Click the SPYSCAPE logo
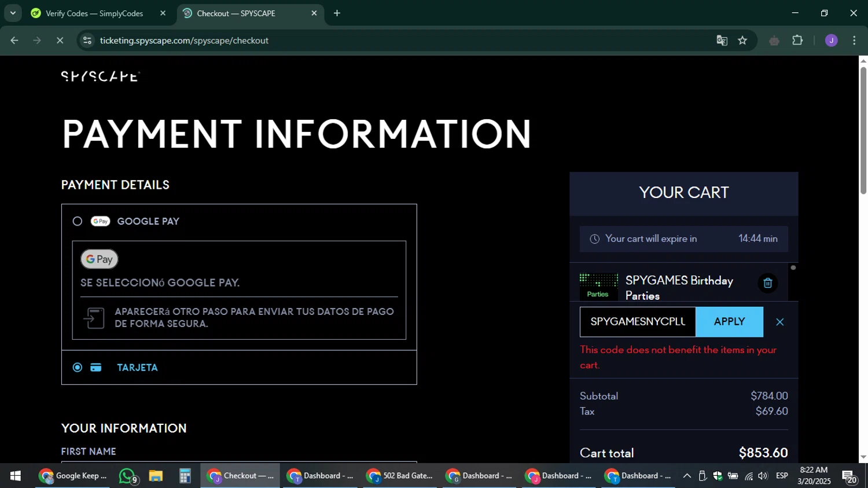Image resolution: width=868 pixels, height=488 pixels. click(100, 76)
